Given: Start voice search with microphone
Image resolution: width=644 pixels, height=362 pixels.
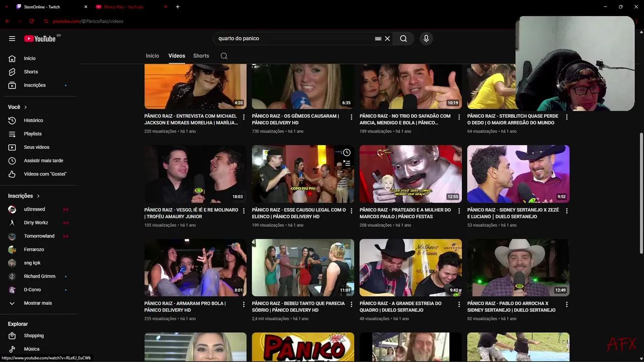Looking at the screenshot, I should click(426, 39).
